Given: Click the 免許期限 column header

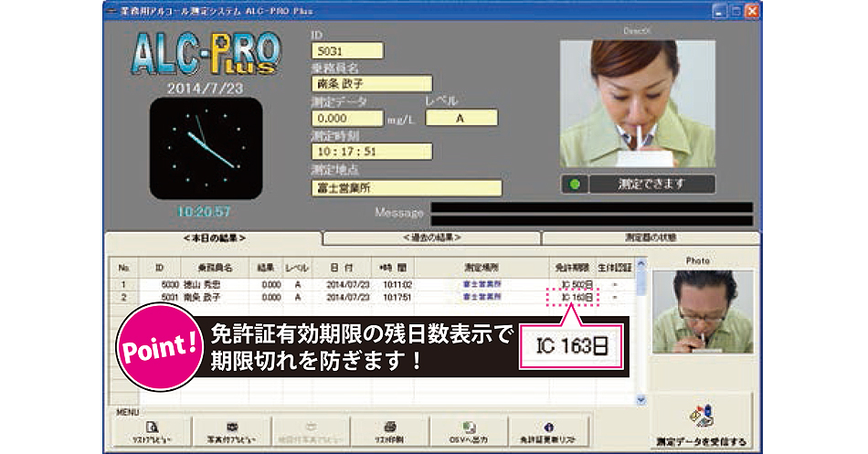Looking at the screenshot, I should tap(572, 268).
